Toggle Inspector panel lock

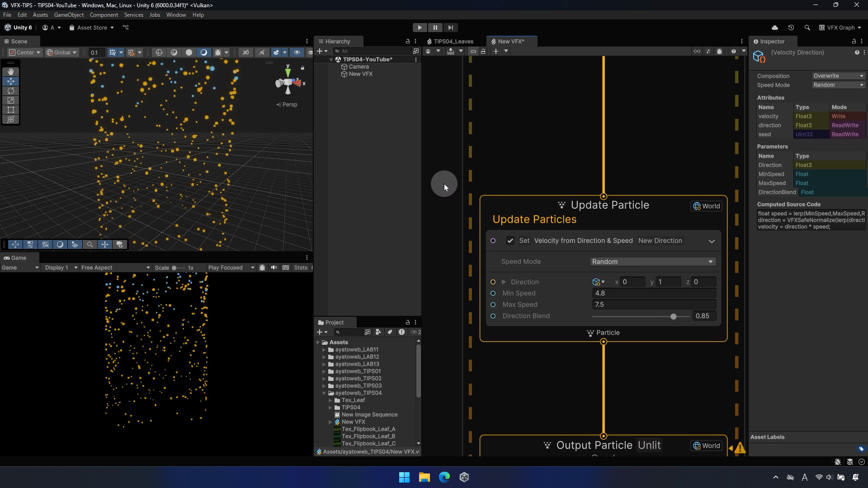pos(854,41)
